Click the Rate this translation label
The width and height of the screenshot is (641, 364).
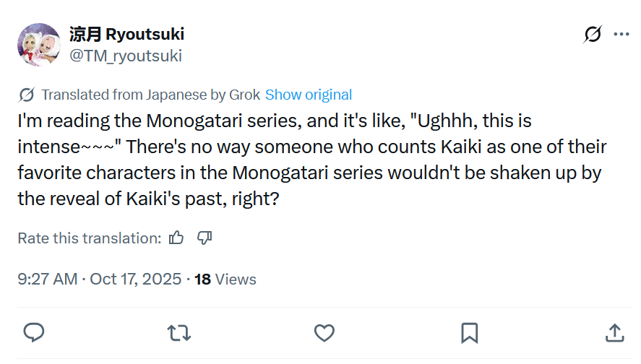point(90,238)
